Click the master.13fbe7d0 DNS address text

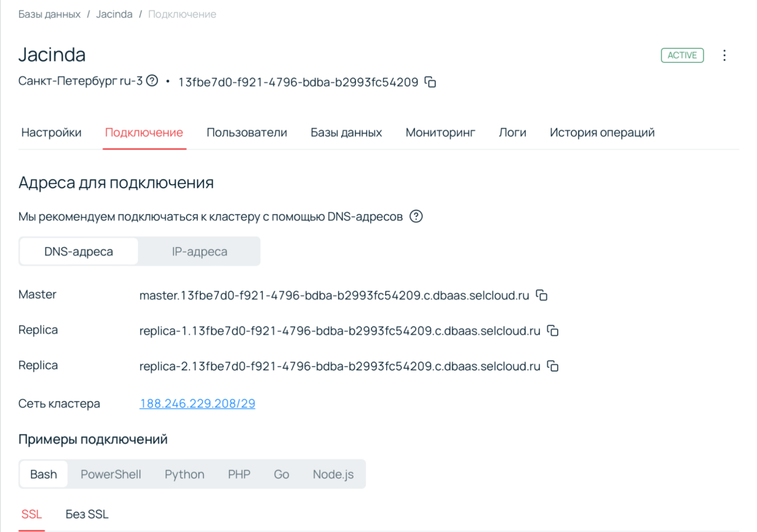click(334, 296)
